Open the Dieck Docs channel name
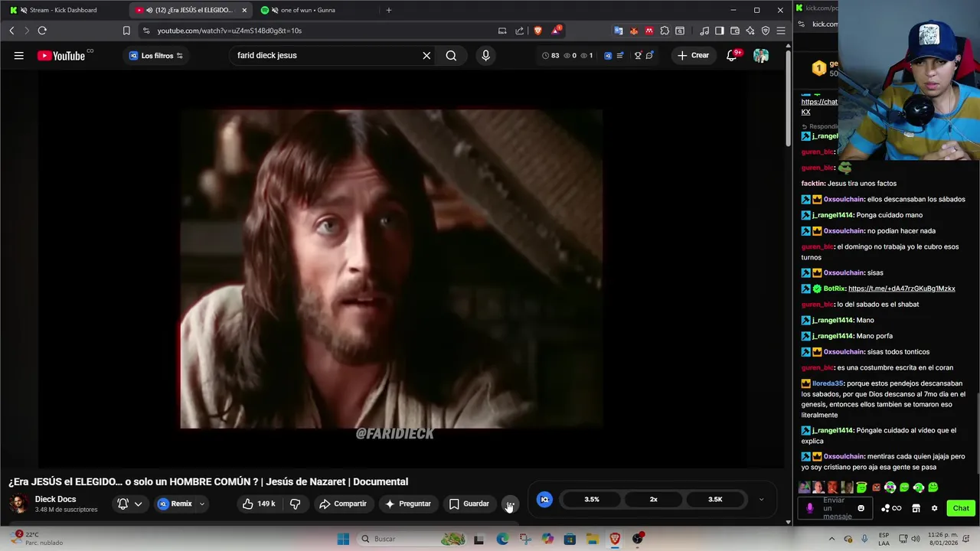 [55, 499]
